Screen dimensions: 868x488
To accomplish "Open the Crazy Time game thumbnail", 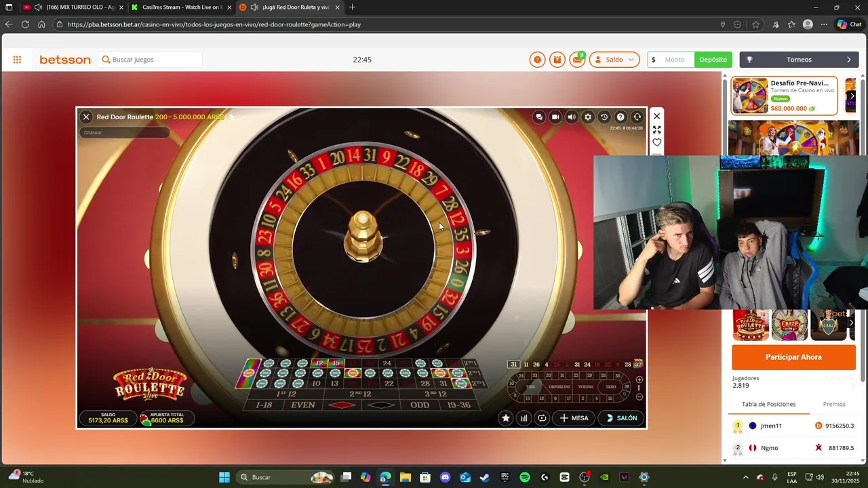I will [x=790, y=325].
